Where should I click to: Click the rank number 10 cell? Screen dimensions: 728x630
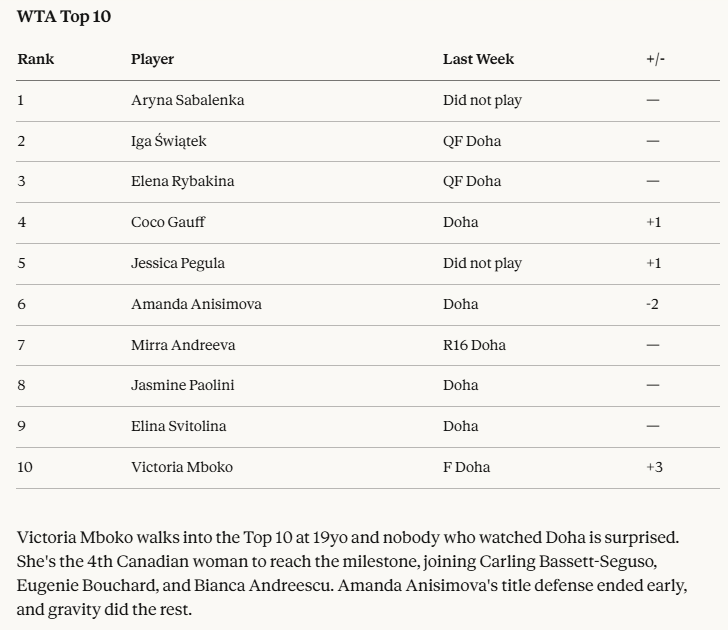[x=25, y=467]
